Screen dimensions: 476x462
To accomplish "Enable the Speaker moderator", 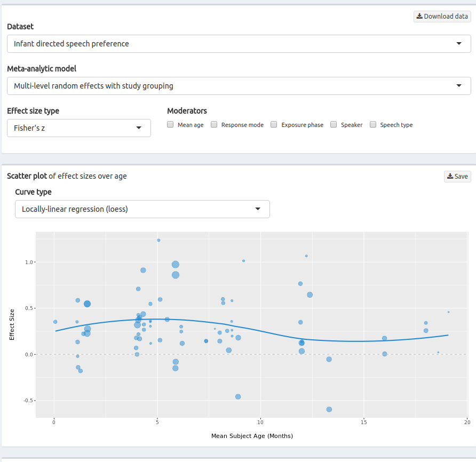I will click(332, 124).
